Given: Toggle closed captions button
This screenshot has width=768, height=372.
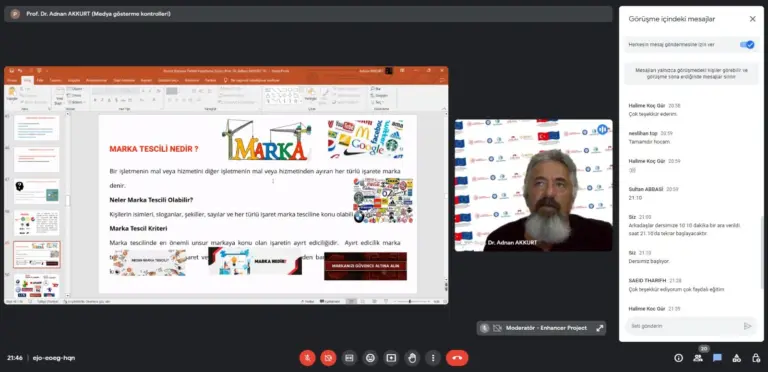Looking at the screenshot, I should [x=349, y=358].
